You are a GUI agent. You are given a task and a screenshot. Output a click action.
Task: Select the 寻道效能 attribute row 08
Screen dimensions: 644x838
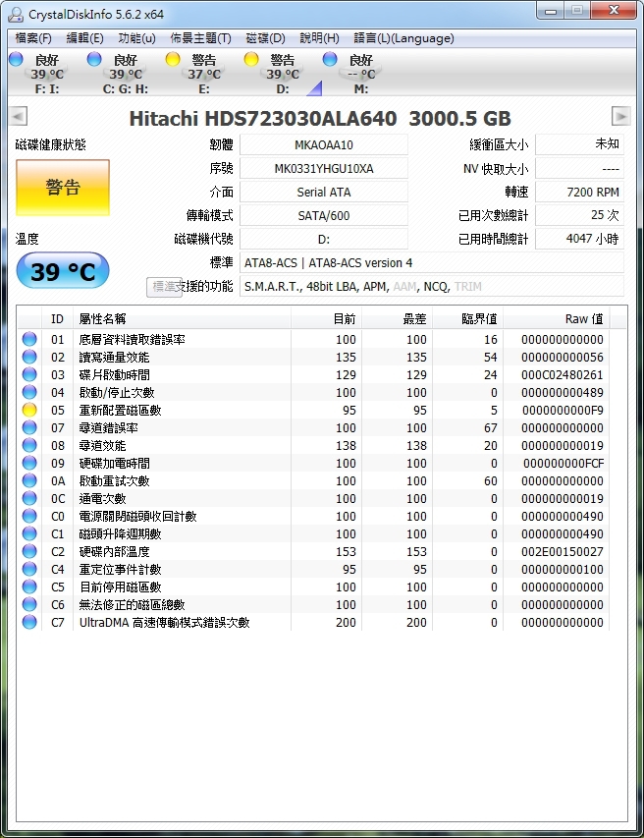point(315,445)
